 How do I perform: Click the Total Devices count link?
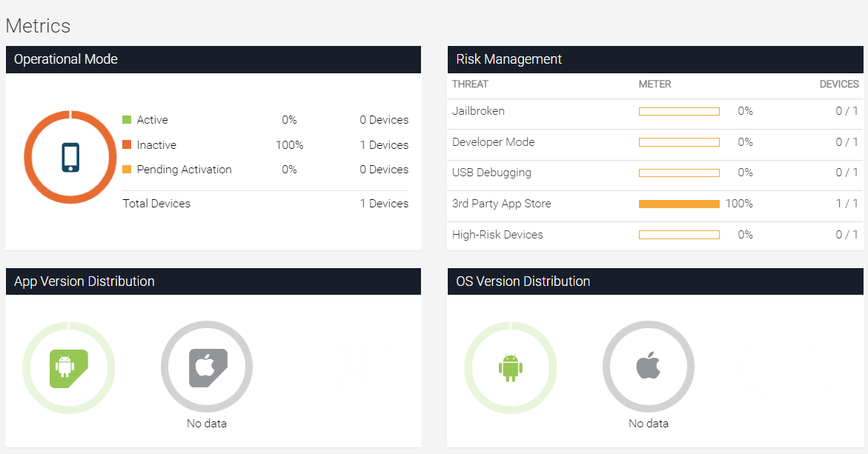click(x=384, y=203)
